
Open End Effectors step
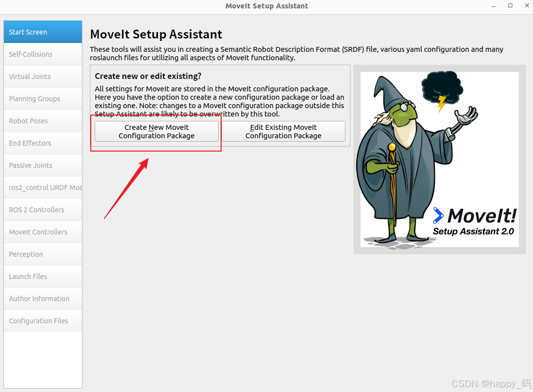click(43, 143)
